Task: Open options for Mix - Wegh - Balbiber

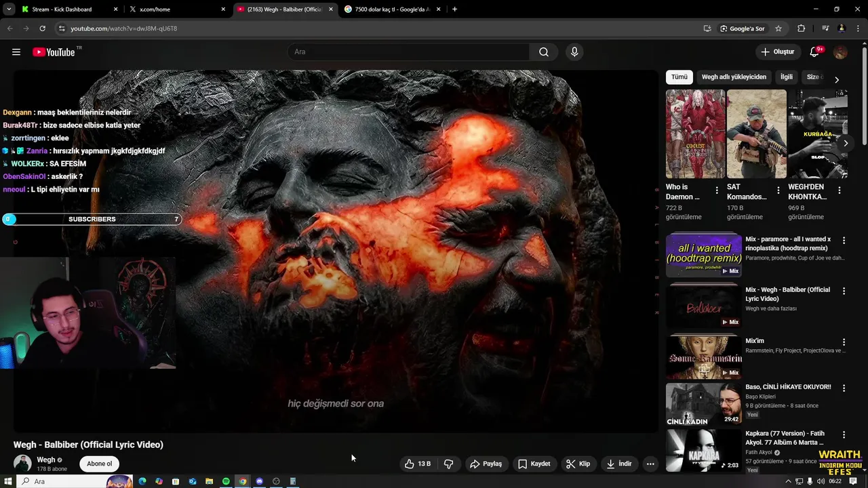Action: pos(844,291)
